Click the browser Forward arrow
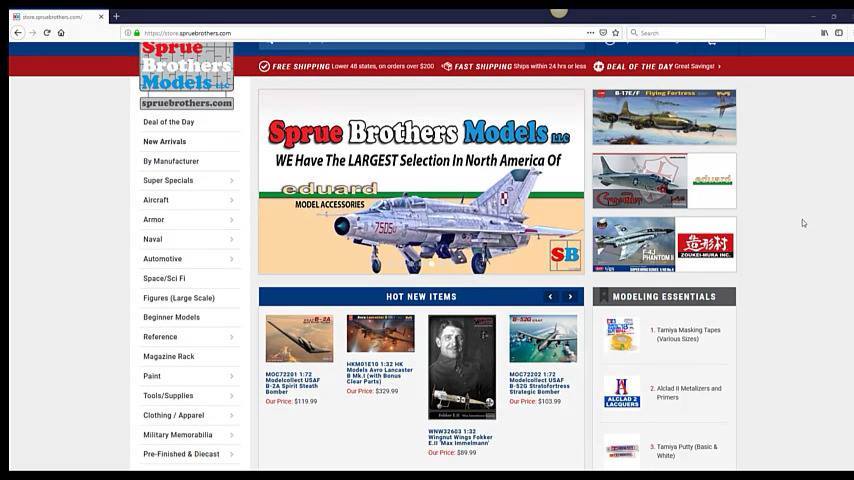Image resolution: width=854 pixels, height=480 pixels. coord(33,33)
